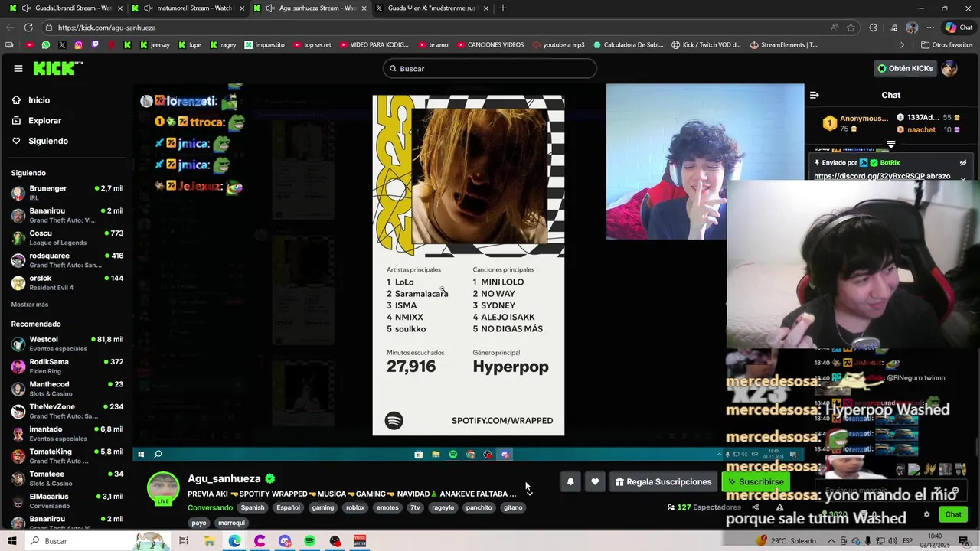Open a new browser tab
This screenshot has width=980, height=551.
point(503,8)
